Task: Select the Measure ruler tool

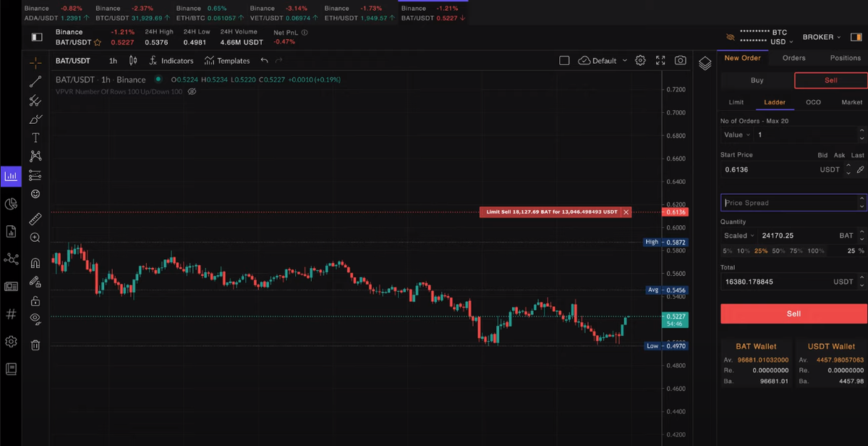Action: 35,219
